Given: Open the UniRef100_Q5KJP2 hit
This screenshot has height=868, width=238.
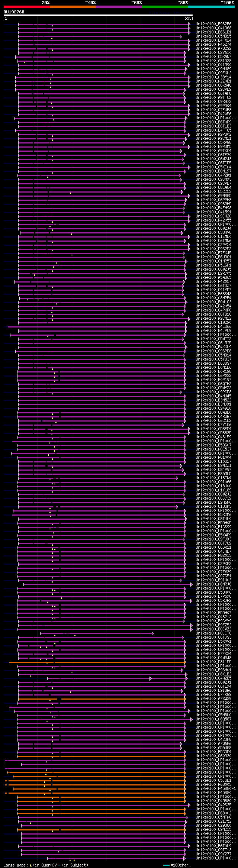Looking at the screenshot, I should coord(213,601).
